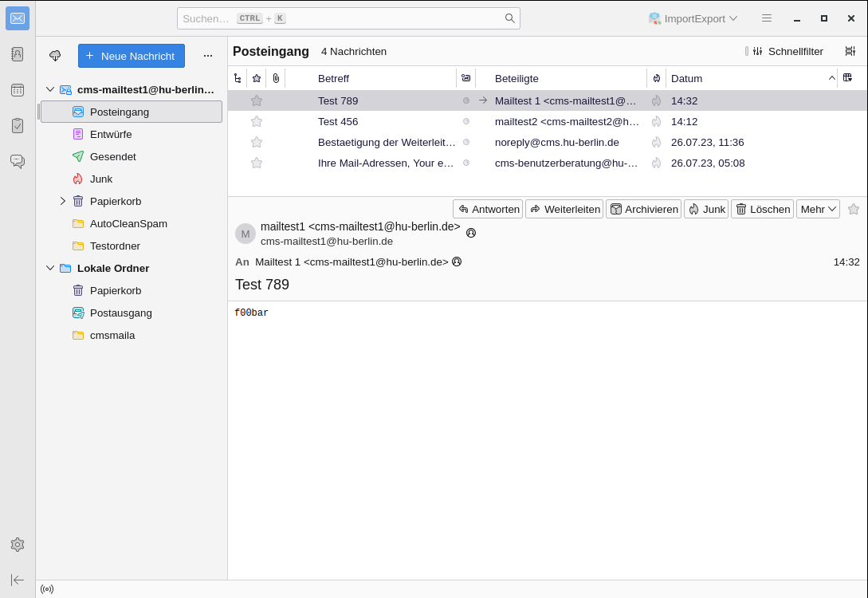Star the Test 456 message

tap(257, 121)
